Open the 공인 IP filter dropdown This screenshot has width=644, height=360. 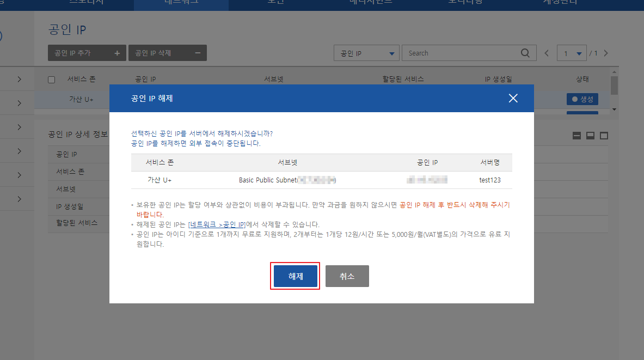[366, 53]
